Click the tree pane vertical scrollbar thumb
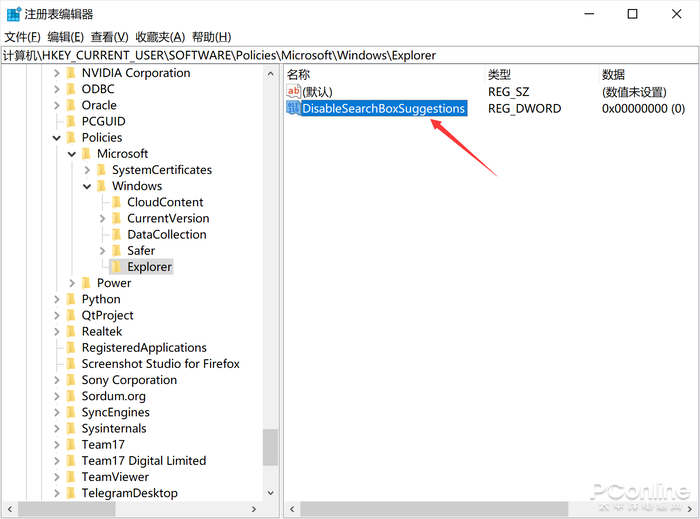The height and width of the screenshot is (519, 700). (270, 447)
